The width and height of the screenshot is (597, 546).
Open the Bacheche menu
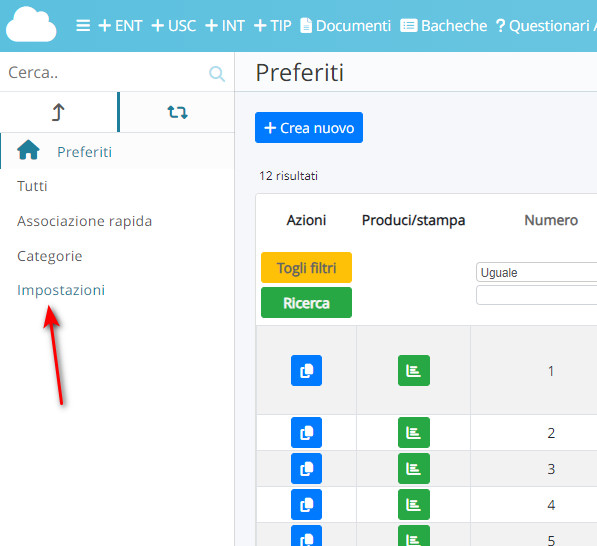pos(444,26)
